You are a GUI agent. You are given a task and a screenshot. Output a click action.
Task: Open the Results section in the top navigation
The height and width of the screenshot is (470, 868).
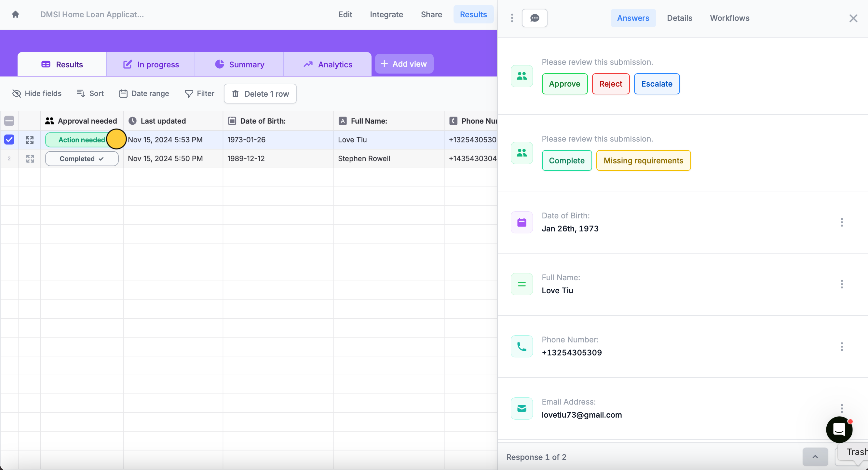pos(473,15)
